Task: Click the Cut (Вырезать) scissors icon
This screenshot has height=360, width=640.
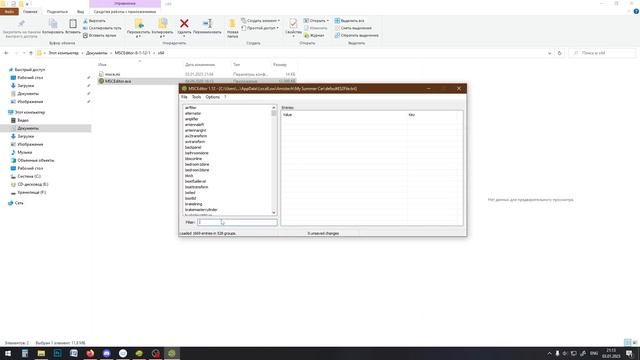Action: [x=85, y=21]
